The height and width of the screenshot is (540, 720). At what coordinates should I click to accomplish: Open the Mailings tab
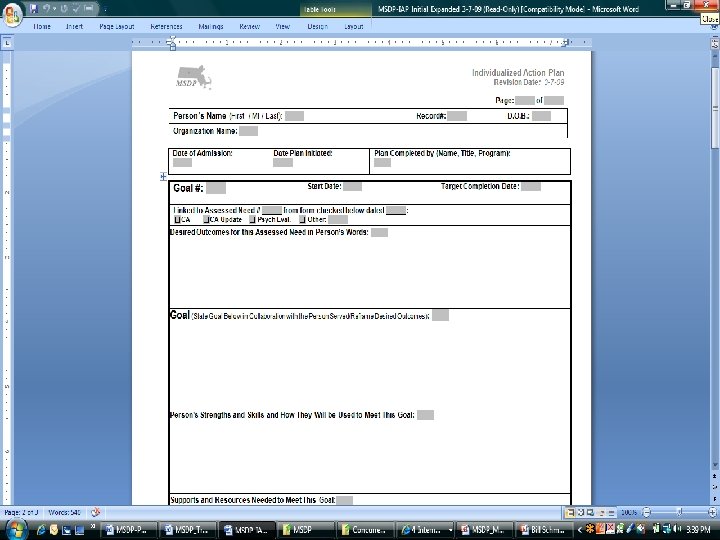tap(211, 27)
